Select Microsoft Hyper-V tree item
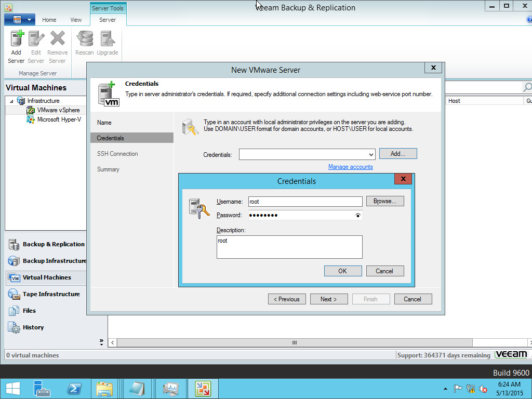The image size is (532, 399). (59, 119)
